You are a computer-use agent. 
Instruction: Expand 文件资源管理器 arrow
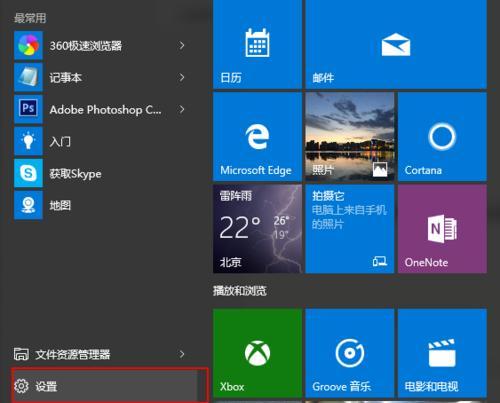(x=182, y=354)
